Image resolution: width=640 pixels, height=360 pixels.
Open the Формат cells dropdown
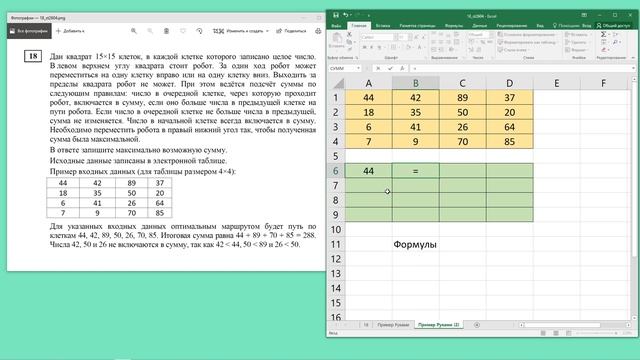pyautogui.click(x=576, y=50)
